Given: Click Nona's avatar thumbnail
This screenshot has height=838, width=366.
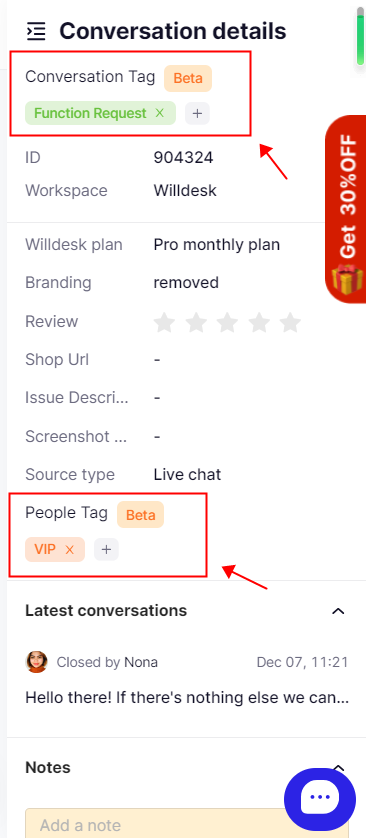Looking at the screenshot, I should 36,662.
